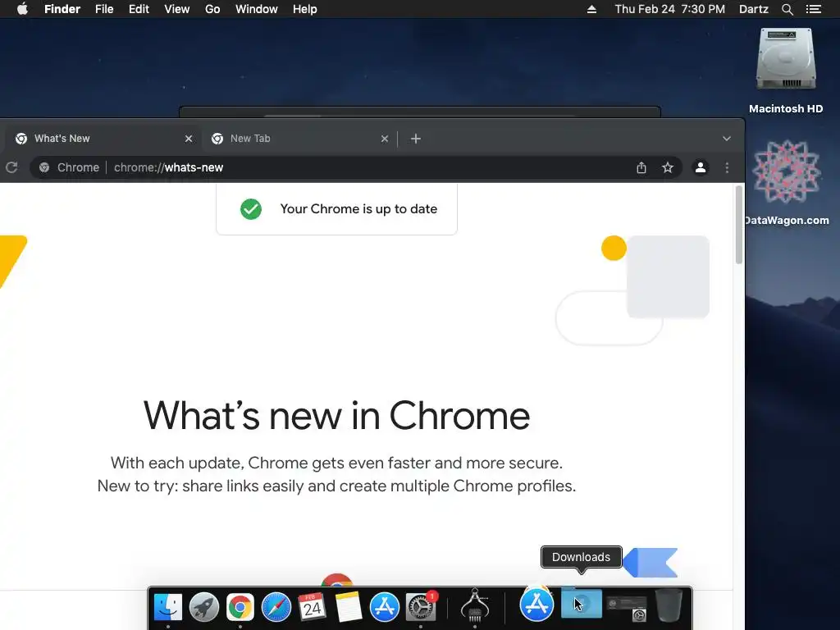Click the 'New to try: share links' line

[x=336, y=486]
